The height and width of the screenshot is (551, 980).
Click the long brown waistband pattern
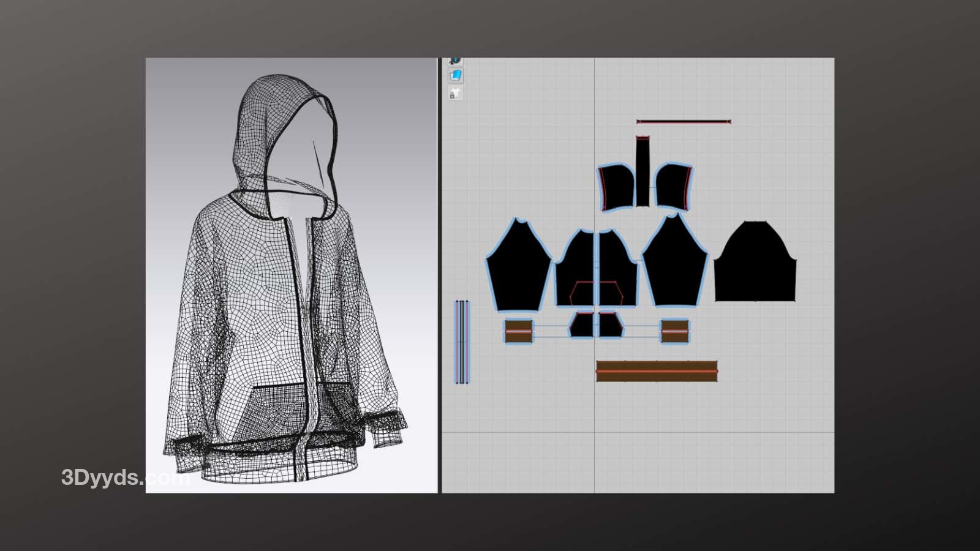657,371
